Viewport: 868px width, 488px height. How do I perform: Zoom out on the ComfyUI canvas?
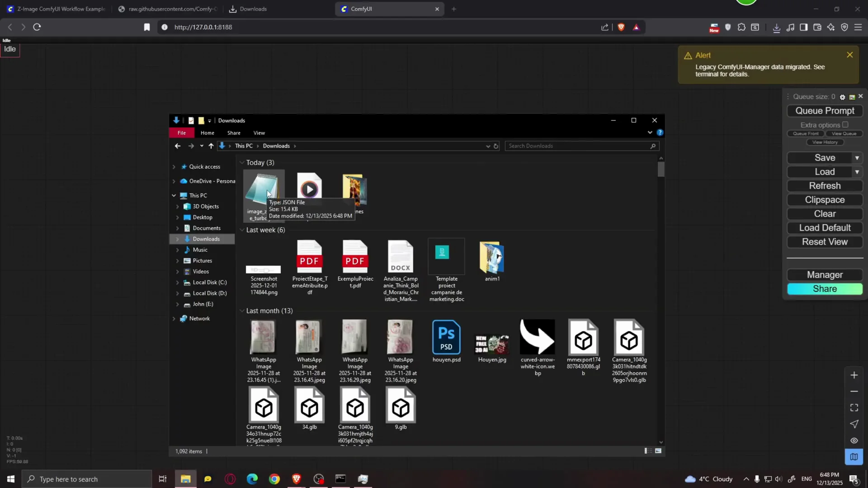(x=854, y=391)
